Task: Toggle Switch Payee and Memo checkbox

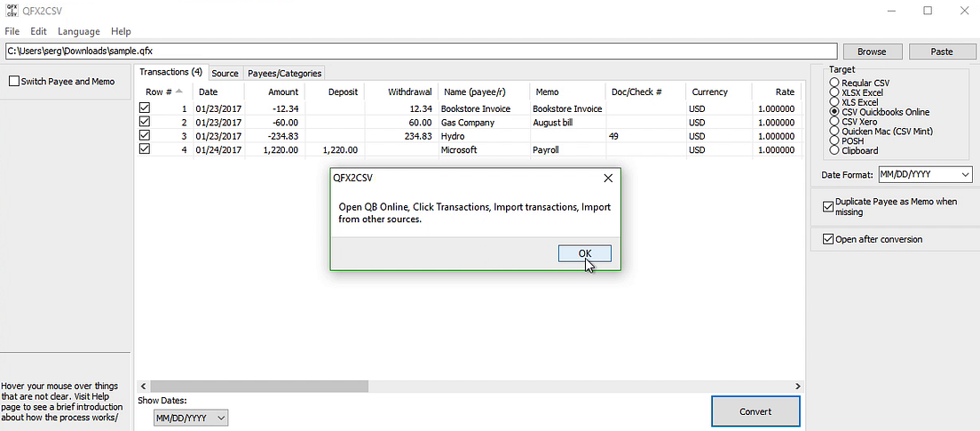Action: 62,82
